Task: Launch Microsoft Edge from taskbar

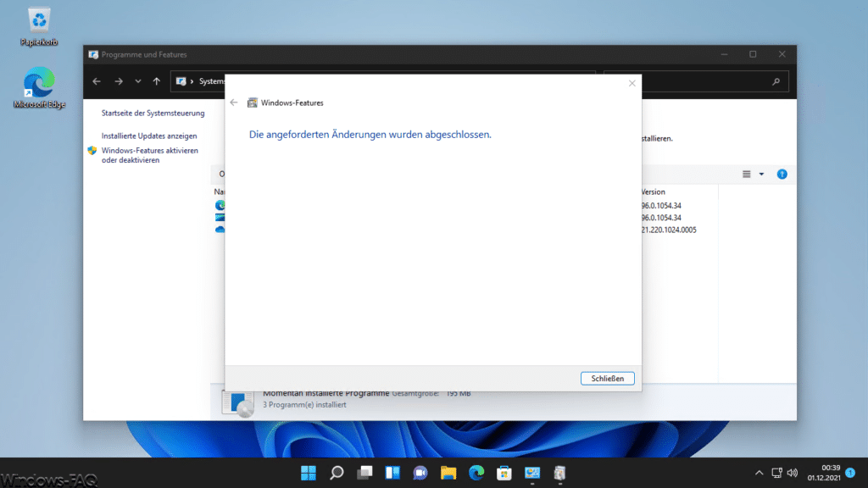Action: coord(476,473)
